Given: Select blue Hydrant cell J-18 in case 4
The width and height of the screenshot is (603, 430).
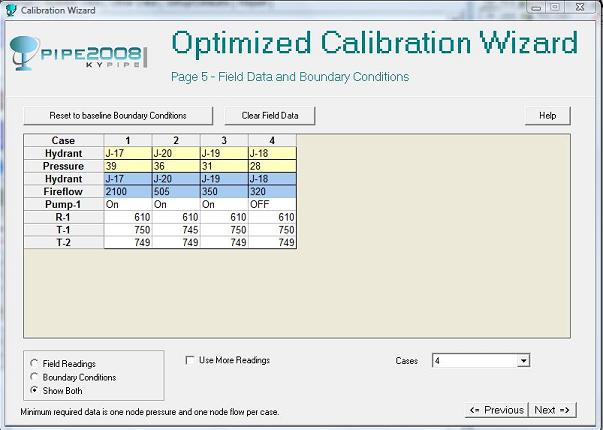Looking at the screenshot, I should [272, 179].
